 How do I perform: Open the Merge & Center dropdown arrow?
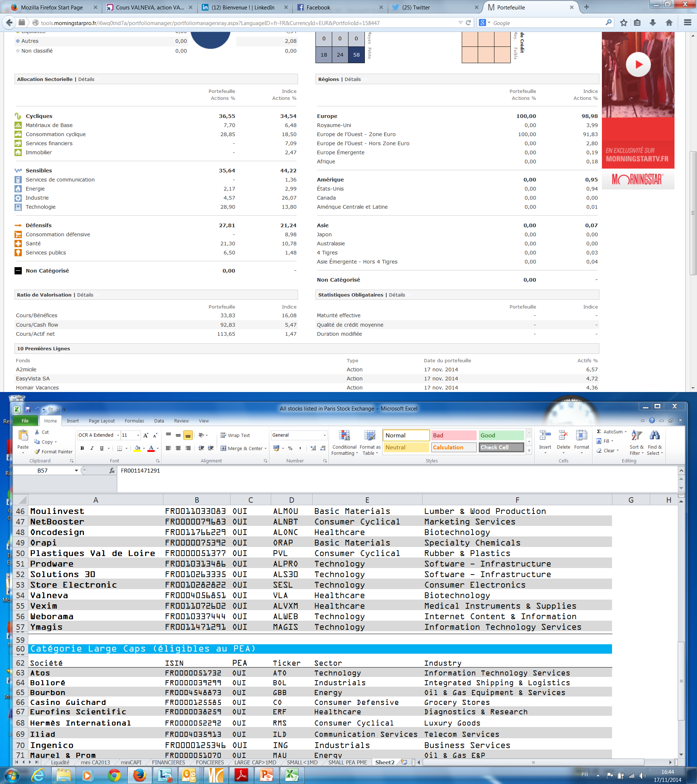pyautogui.click(x=265, y=448)
